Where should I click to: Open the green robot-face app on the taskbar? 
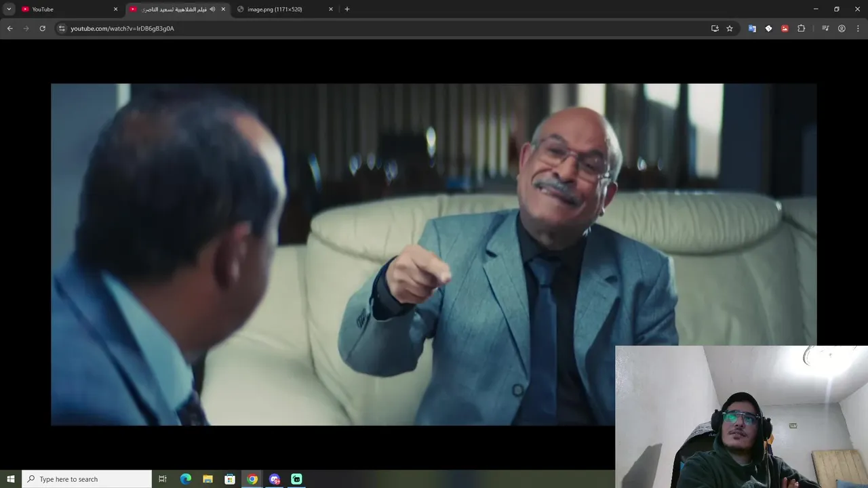296,479
